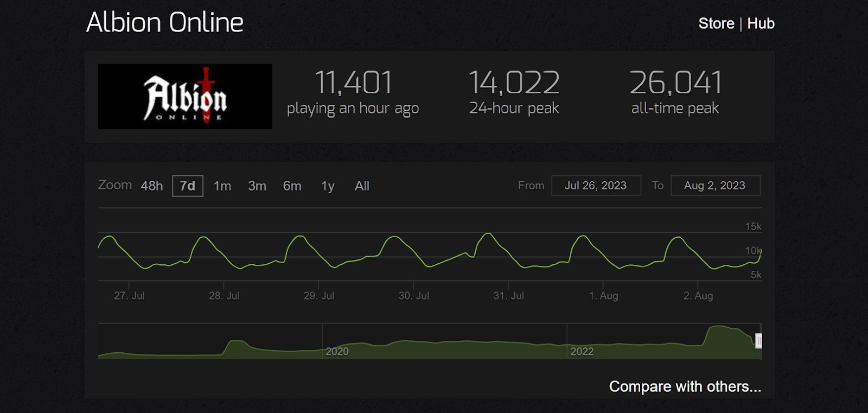
Task: Click the Albion Online logo image
Action: [185, 97]
